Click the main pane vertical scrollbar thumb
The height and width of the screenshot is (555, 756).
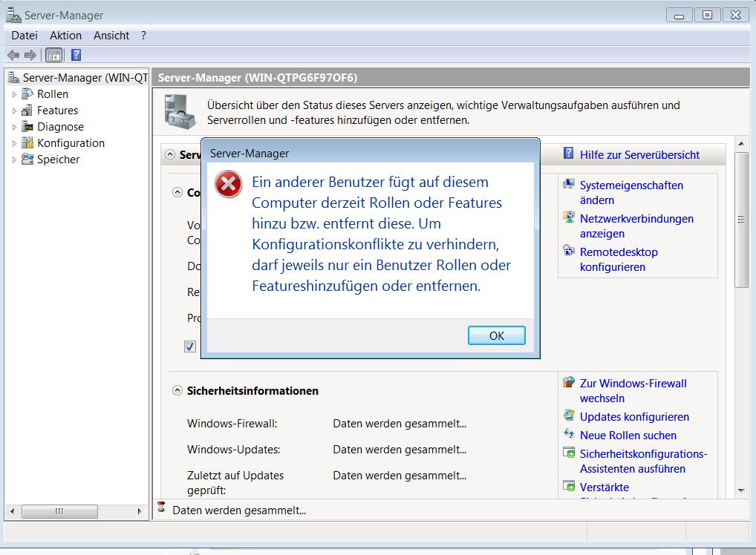(741, 220)
